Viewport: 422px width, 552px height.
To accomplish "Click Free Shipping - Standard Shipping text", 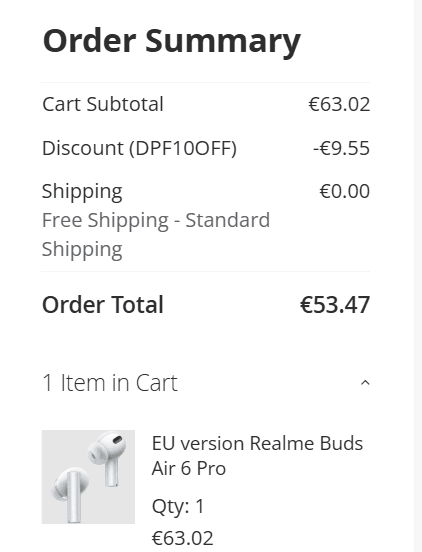I will (x=156, y=235).
